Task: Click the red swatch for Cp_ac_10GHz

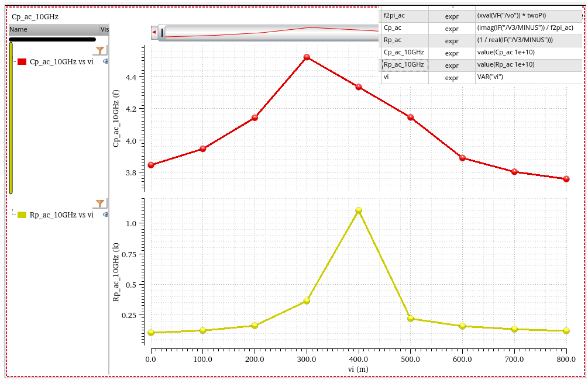Action: point(22,62)
